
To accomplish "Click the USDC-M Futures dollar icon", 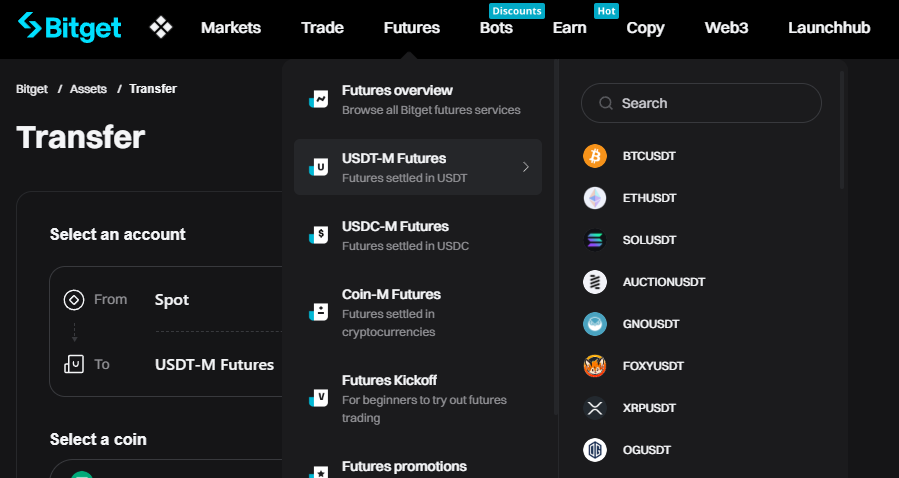I will [x=318, y=235].
